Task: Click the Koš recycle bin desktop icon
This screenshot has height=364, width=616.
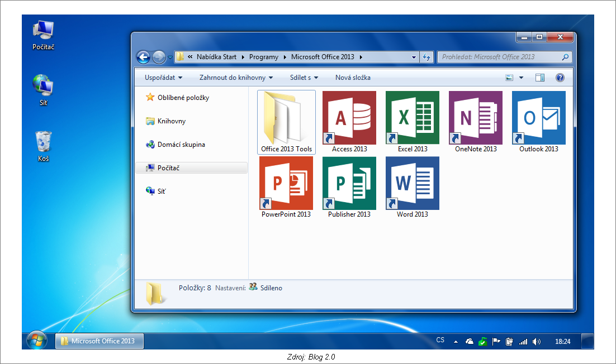Action: point(43,143)
